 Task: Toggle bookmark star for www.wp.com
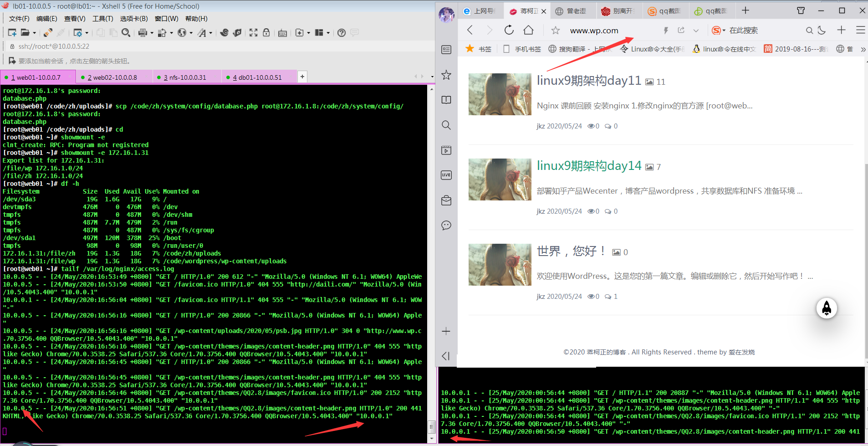point(556,31)
